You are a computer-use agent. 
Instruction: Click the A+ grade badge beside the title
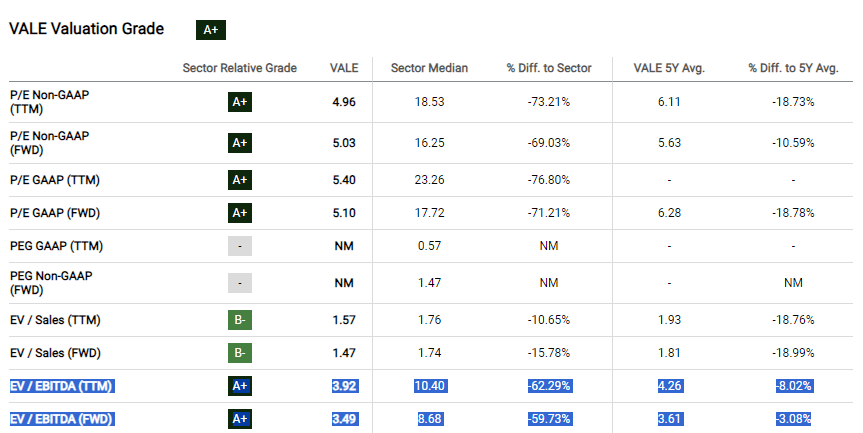(210, 29)
